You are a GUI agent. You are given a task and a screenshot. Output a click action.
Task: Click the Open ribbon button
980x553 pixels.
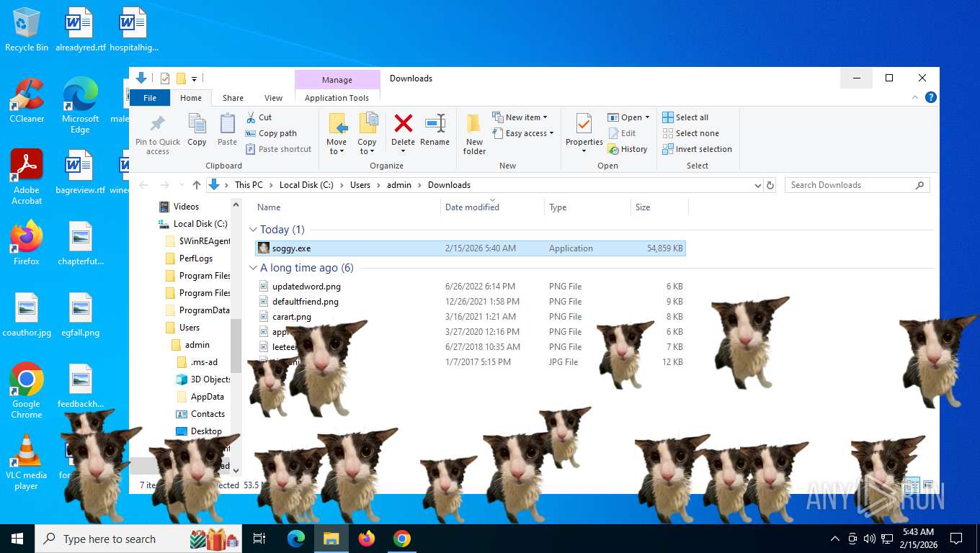(625, 117)
